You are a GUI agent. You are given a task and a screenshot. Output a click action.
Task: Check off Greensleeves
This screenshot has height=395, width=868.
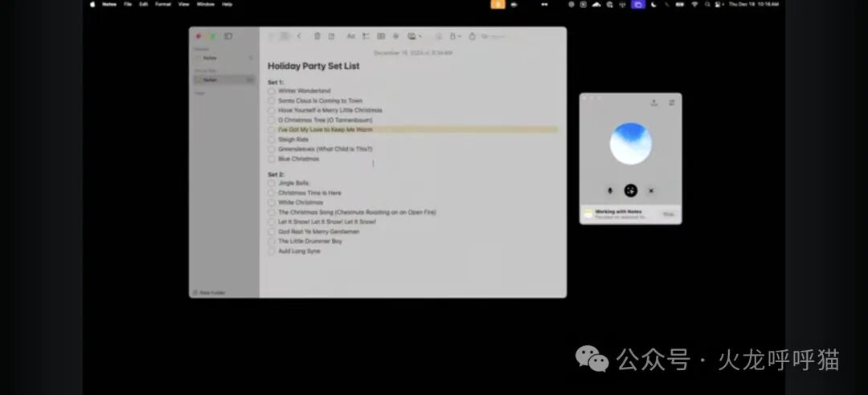(x=272, y=149)
